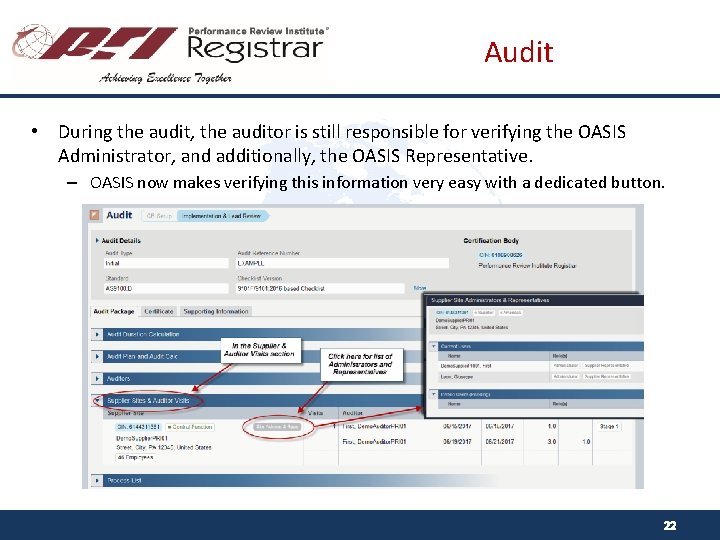Click the 46 Employees tag
The width and height of the screenshot is (720, 540).
(135, 457)
